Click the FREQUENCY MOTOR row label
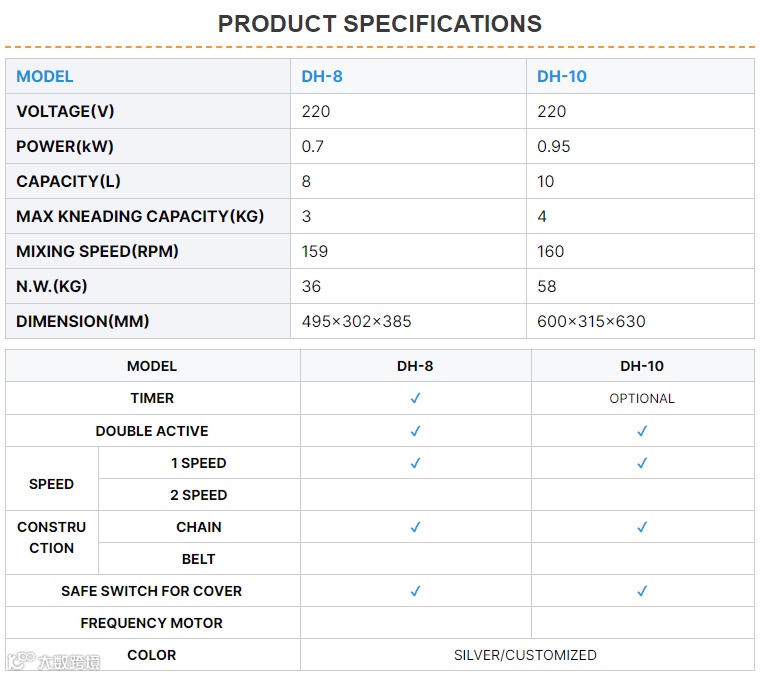 pyautogui.click(x=152, y=623)
